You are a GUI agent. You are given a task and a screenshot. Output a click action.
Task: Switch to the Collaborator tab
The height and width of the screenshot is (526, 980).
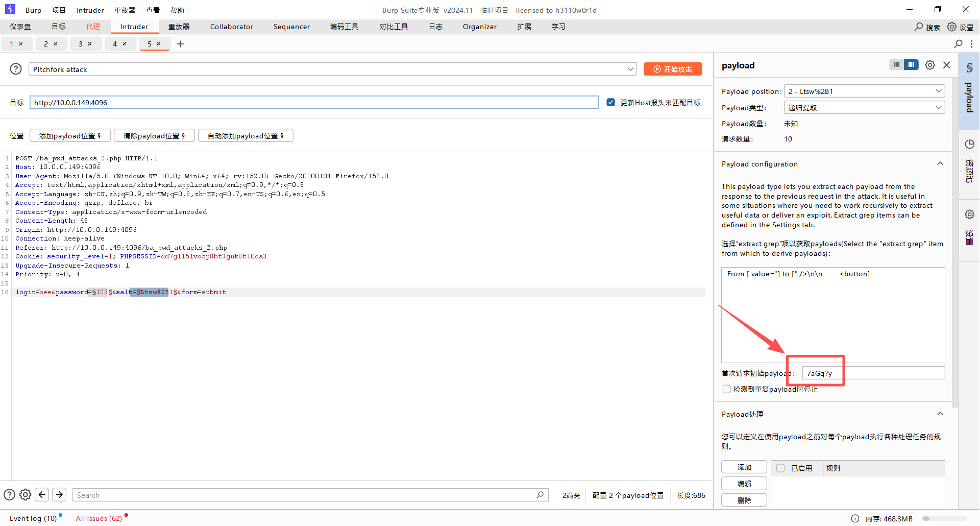(232, 27)
